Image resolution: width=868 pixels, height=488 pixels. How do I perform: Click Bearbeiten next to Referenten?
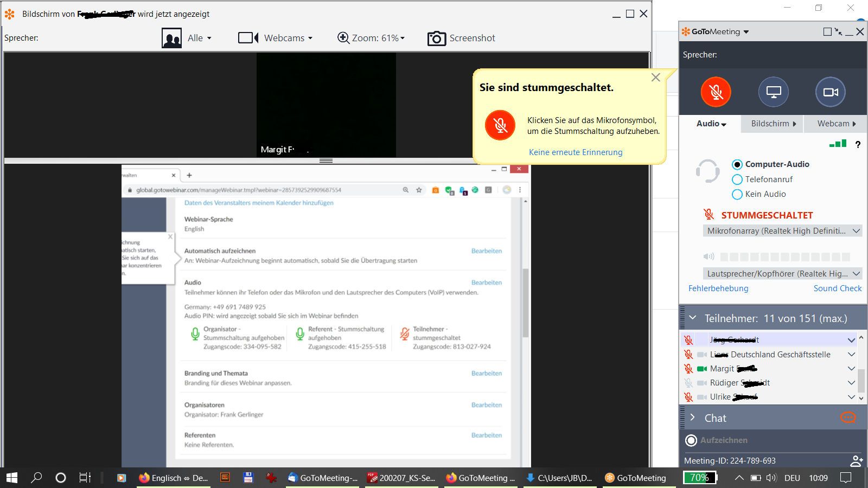click(x=487, y=435)
